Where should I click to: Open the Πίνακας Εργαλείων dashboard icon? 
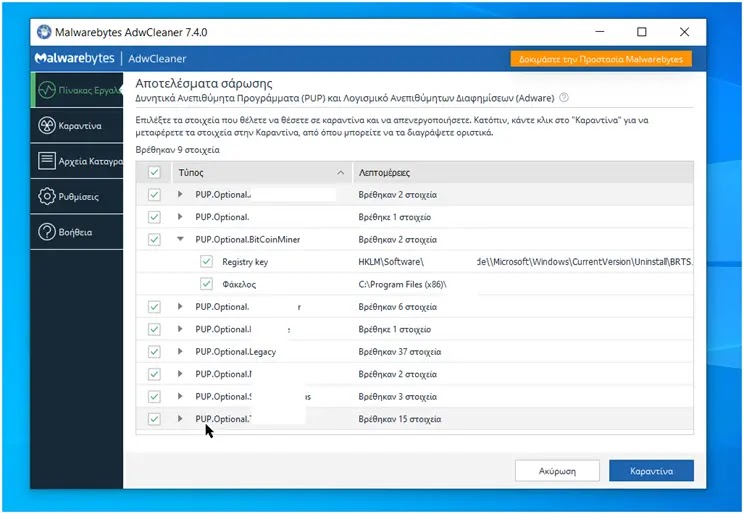point(47,90)
